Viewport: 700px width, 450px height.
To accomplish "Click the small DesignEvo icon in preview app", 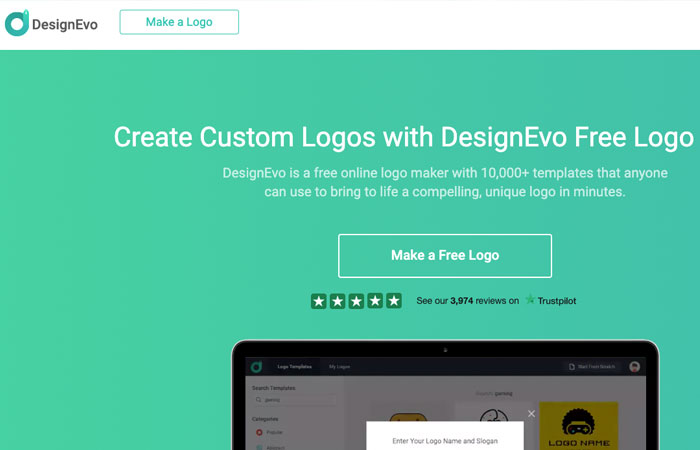I will (x=256, y=367).
